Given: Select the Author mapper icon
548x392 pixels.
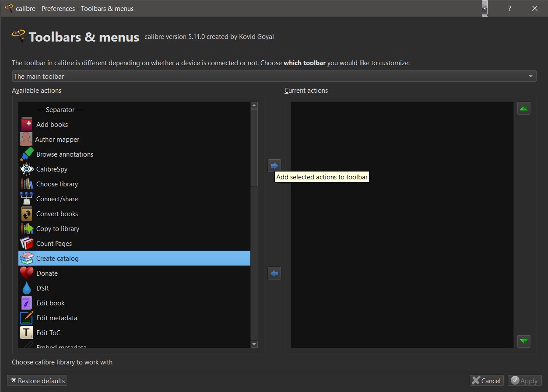Looking at the screenshot, I should point(26,139).
